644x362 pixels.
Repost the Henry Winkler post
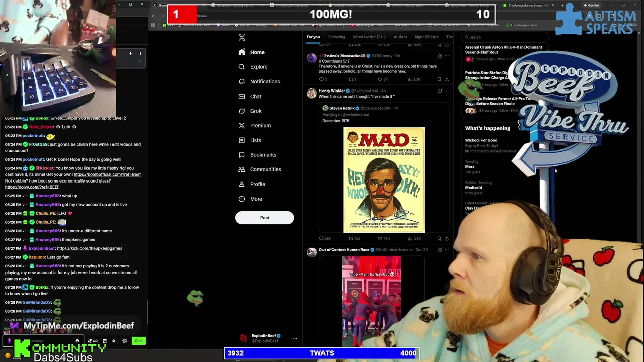pos(354,239)
